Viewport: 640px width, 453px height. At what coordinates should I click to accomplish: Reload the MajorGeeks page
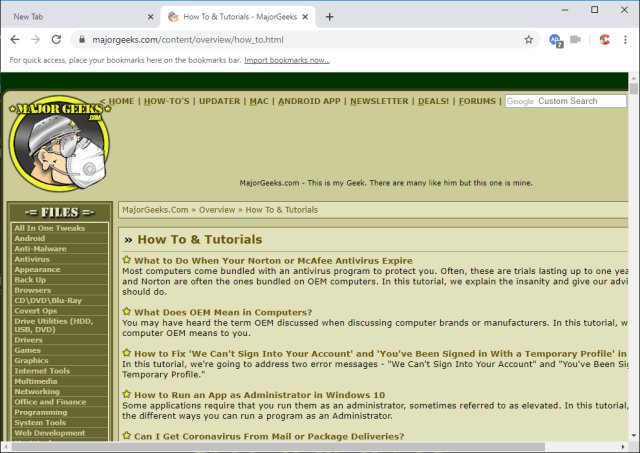click(56, 40)
